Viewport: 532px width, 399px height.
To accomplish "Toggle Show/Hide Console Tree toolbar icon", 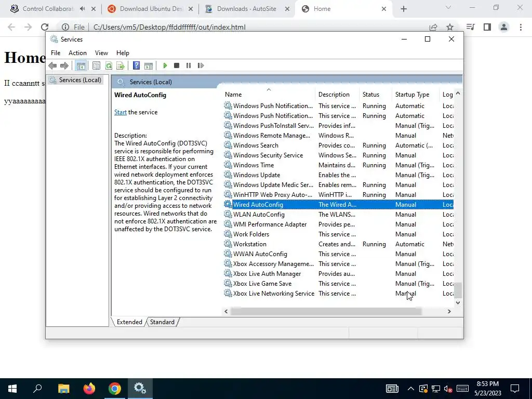I will point(81,65).
